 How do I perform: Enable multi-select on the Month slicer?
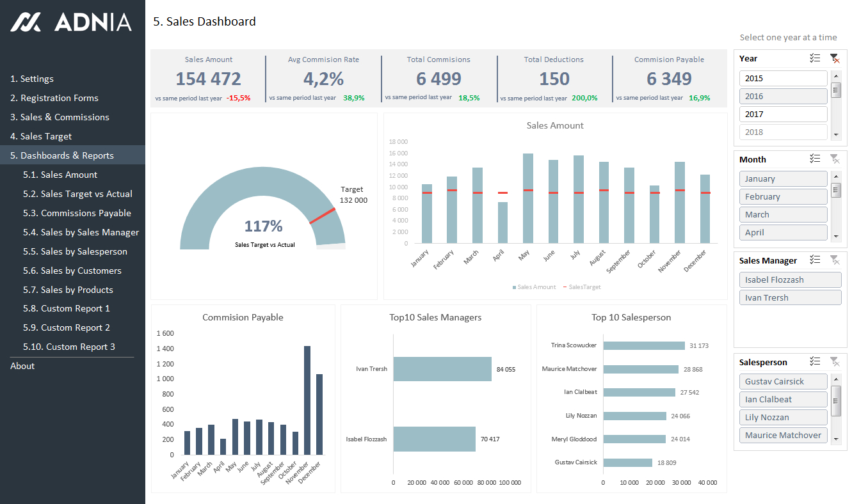tap(815, 159)
